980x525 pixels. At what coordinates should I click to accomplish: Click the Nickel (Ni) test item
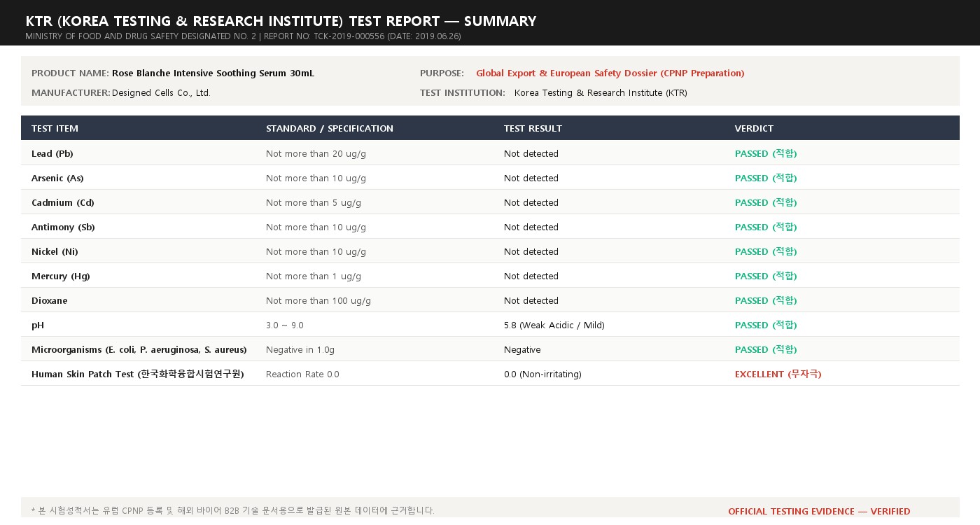click(55, 251)
